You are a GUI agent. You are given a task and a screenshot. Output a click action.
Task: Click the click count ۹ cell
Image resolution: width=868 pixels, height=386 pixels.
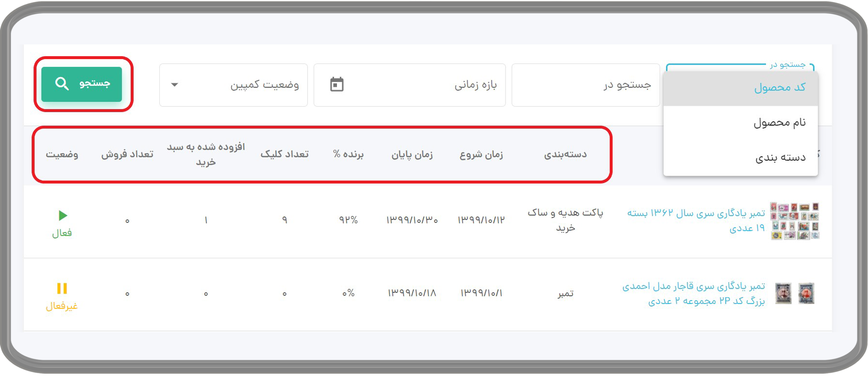(285, 220)
